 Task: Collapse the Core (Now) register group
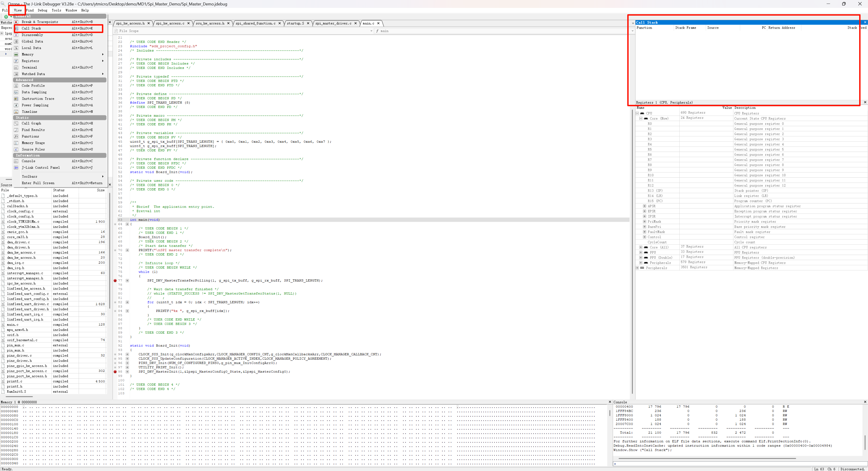pyautogui.click(x=641, y=119)
